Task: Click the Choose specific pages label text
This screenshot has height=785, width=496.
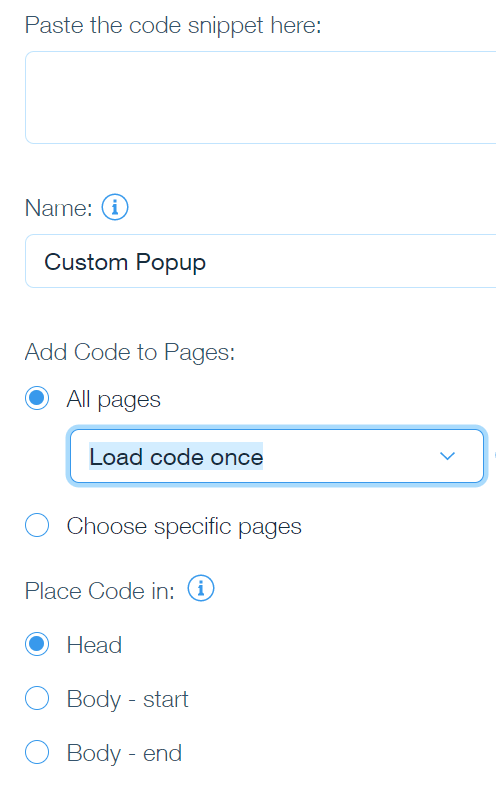Action: 184,526
